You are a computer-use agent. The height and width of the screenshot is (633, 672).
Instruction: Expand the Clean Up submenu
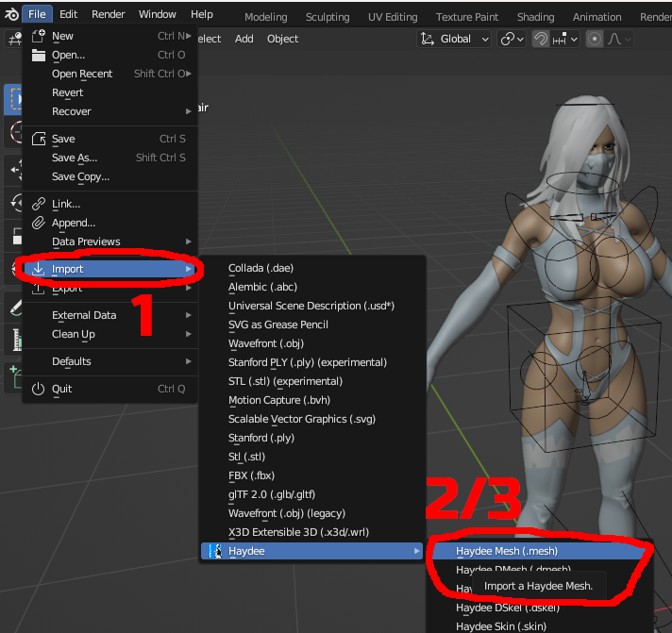pyautogui.click(x=110, y=334)
